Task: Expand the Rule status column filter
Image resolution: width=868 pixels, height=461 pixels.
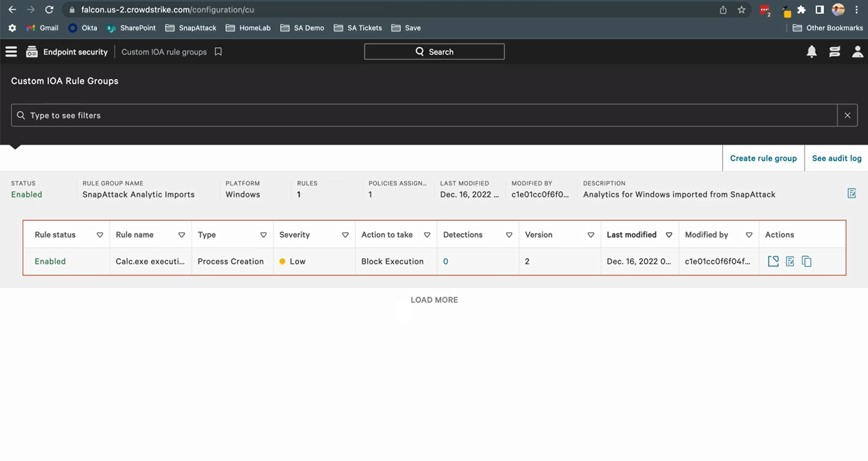Action: click(100, 235)
